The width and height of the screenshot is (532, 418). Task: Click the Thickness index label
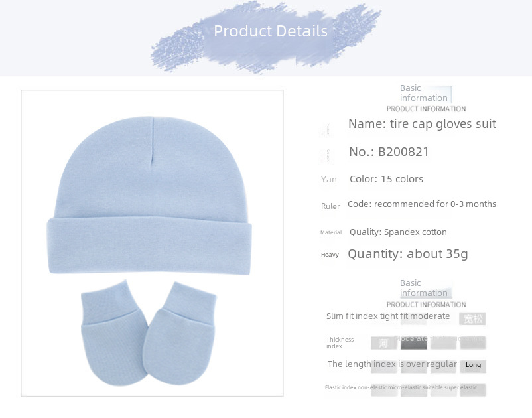(340, 343)
